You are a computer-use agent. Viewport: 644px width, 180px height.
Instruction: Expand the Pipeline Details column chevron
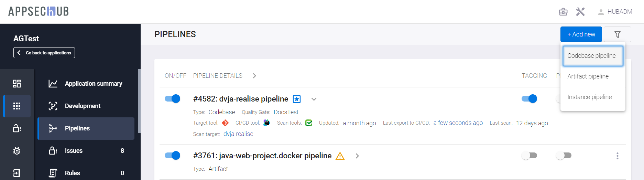254,76
